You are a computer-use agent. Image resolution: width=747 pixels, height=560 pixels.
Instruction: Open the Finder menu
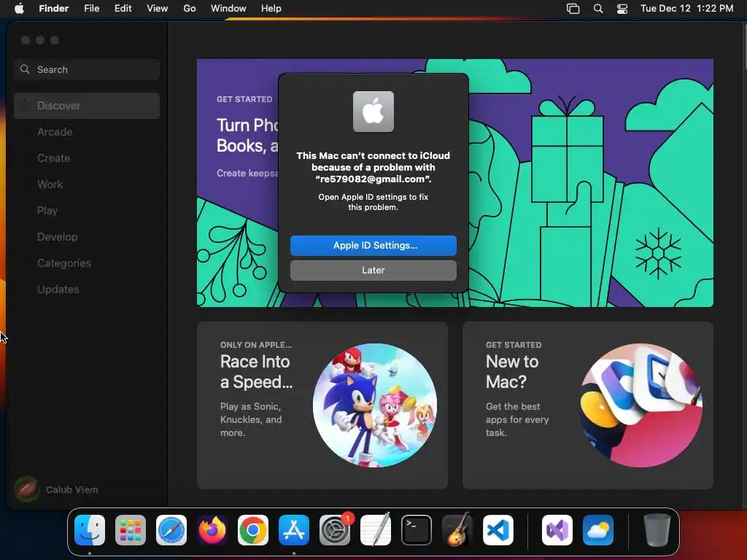[x=54, y=9]
